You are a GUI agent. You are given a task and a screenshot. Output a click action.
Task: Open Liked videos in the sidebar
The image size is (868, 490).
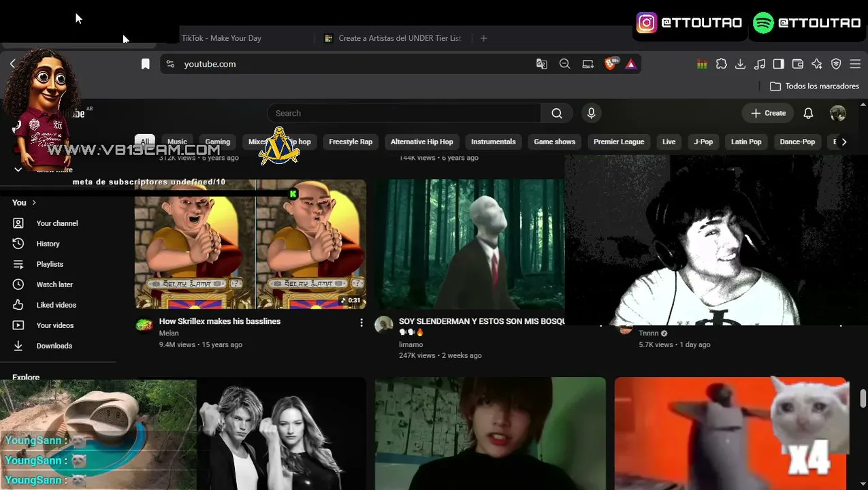point(58,305)
